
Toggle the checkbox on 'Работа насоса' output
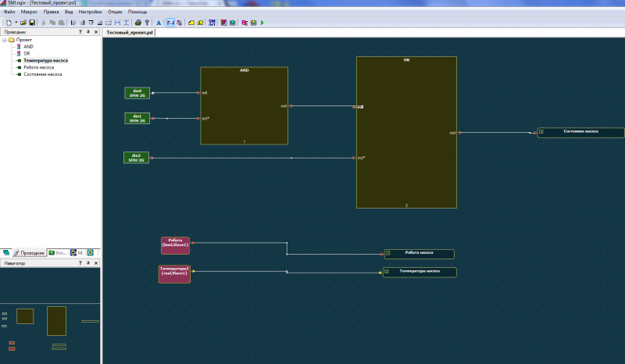pos(387,254)
